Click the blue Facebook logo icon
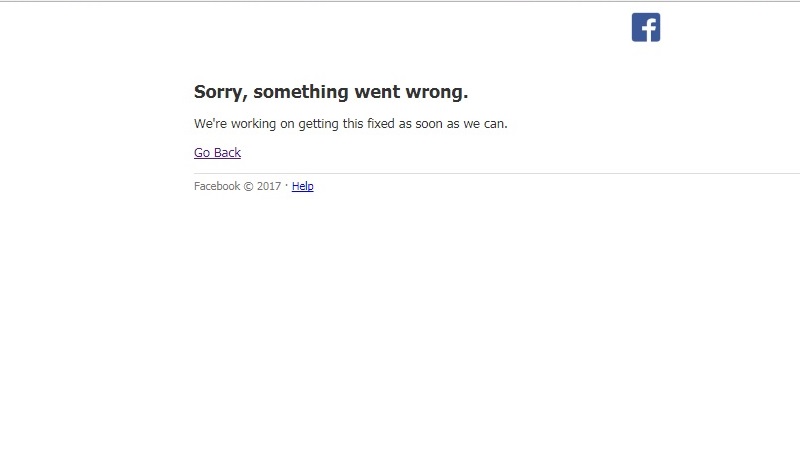The height and width of the screenshot is (465, 800). tap(646, 27)
